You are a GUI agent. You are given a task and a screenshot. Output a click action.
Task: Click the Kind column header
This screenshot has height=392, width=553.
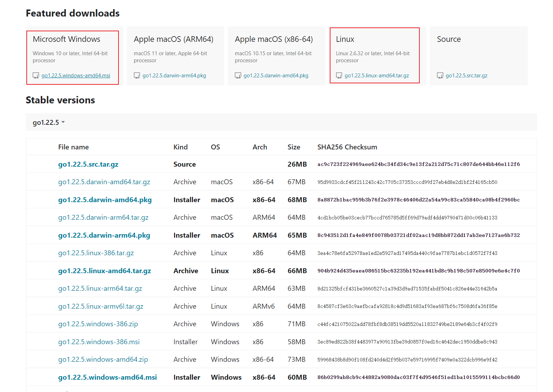(x=181, y=147)
